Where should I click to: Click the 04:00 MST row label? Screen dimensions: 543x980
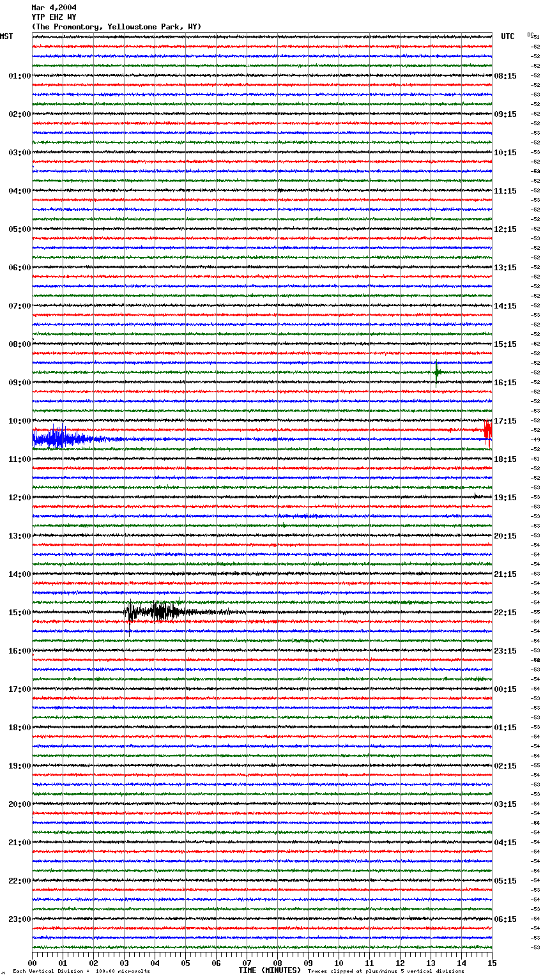pos(20,191)
